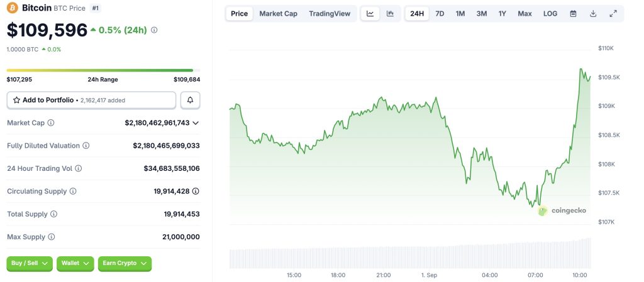Viewport: 644px width, 282px height.
Task: Open the Earn Crypto dropdown
Action: click(x=125, y=263)
